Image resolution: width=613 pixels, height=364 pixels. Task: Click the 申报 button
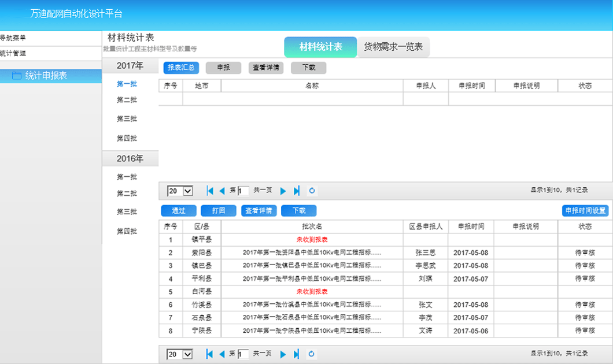[224, 68]
